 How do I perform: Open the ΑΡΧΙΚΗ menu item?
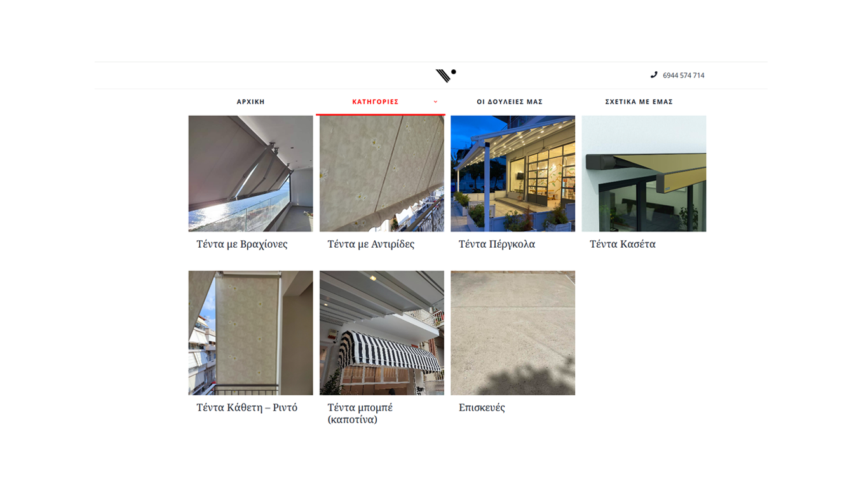(251, 102)
